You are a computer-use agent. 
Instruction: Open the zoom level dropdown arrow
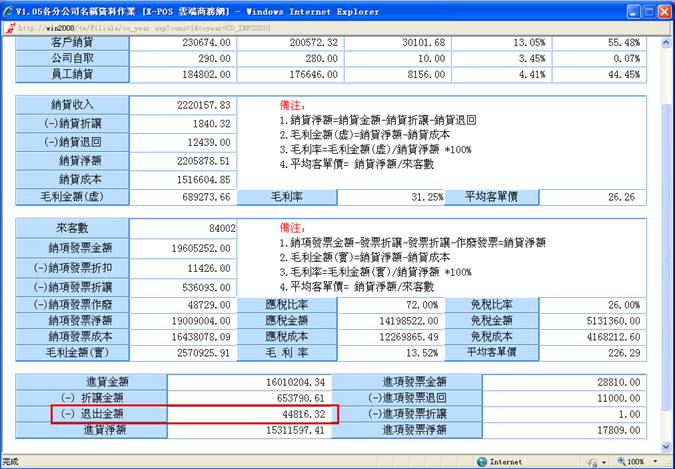click(x=655, y=461)
